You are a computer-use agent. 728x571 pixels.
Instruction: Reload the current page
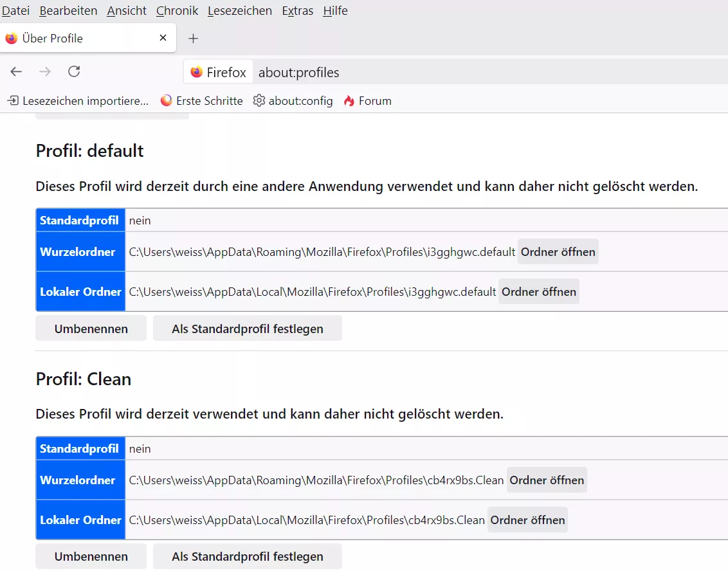pyautogui.click(x=74, y=71)
